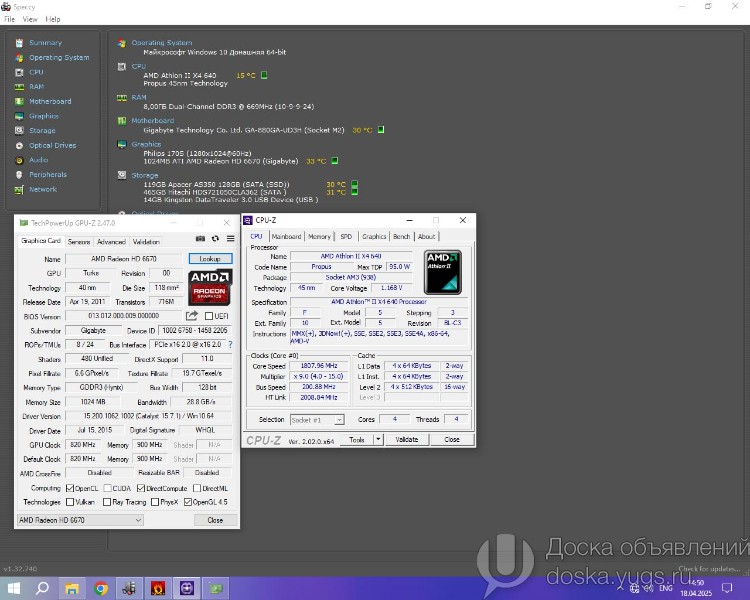Screen dimensions: 750x600
Task: Open the ENG language indicator in system tray
Action: tap(666, 588)
